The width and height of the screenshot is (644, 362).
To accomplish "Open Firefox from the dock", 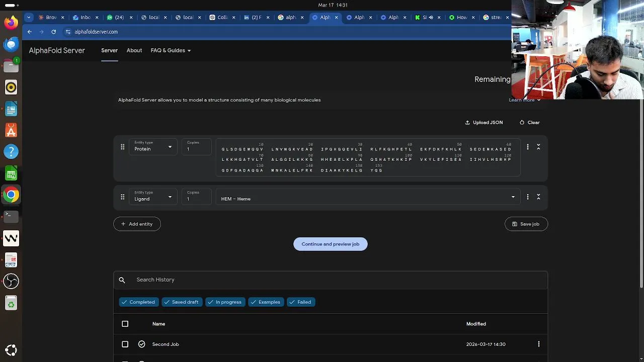I will (11, 22).
